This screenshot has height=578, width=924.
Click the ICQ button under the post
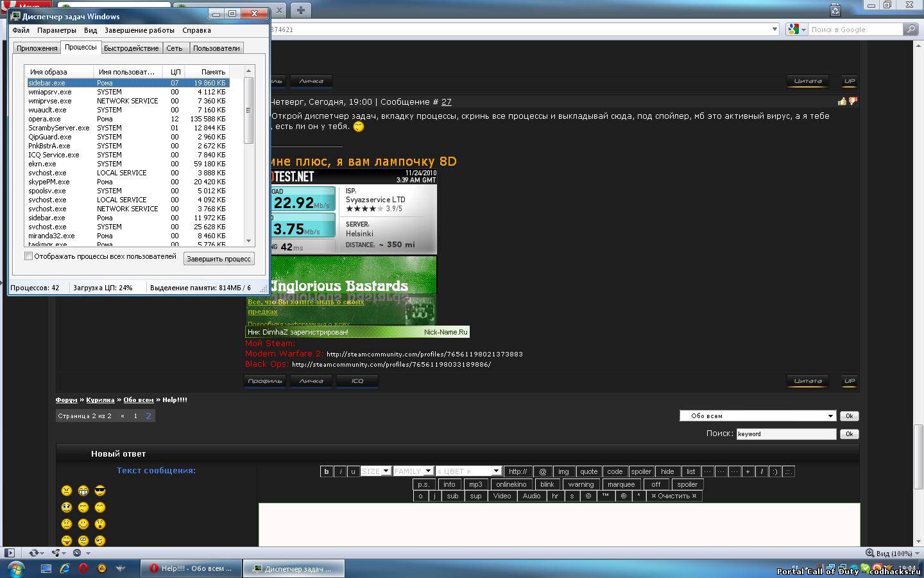click(x=357, y=381)
